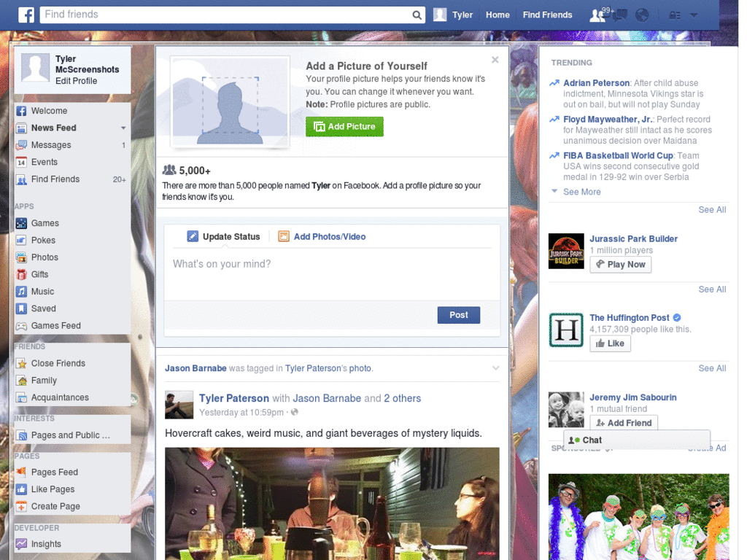Click the Family house icon
The height and width of the screenshot is (560, 747).
click(x=21, y=381)
